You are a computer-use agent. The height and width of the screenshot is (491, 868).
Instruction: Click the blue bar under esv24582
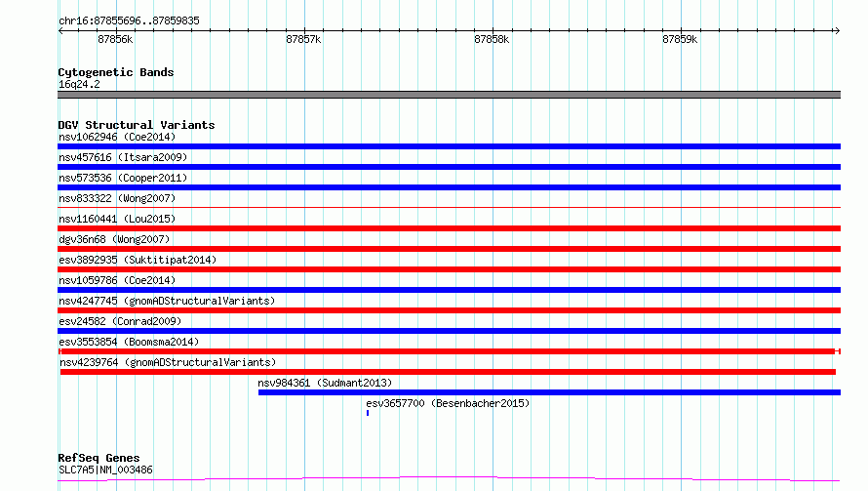click(449, 331)
